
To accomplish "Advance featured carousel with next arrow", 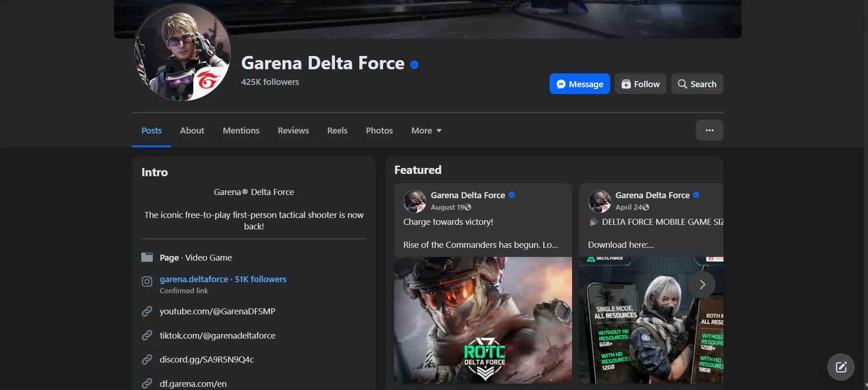I will tap(701, 284).
